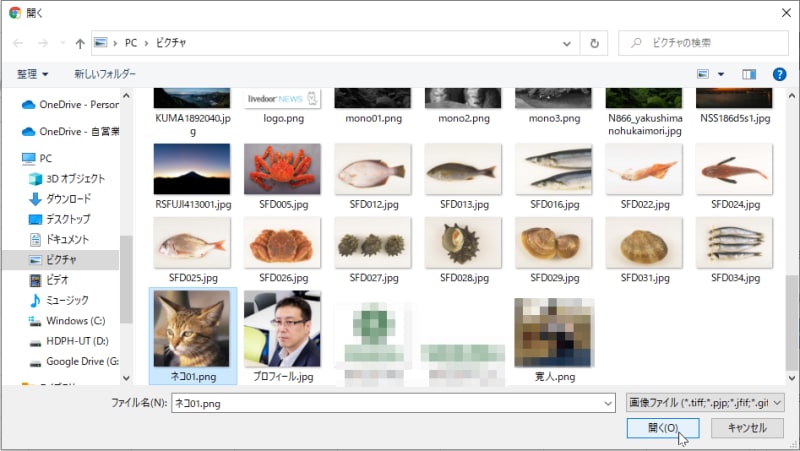Open ビデオ folder in sidebar
The width and height of the screenshot is (800, 451).
pyautogui.click(x=49, y=280)
